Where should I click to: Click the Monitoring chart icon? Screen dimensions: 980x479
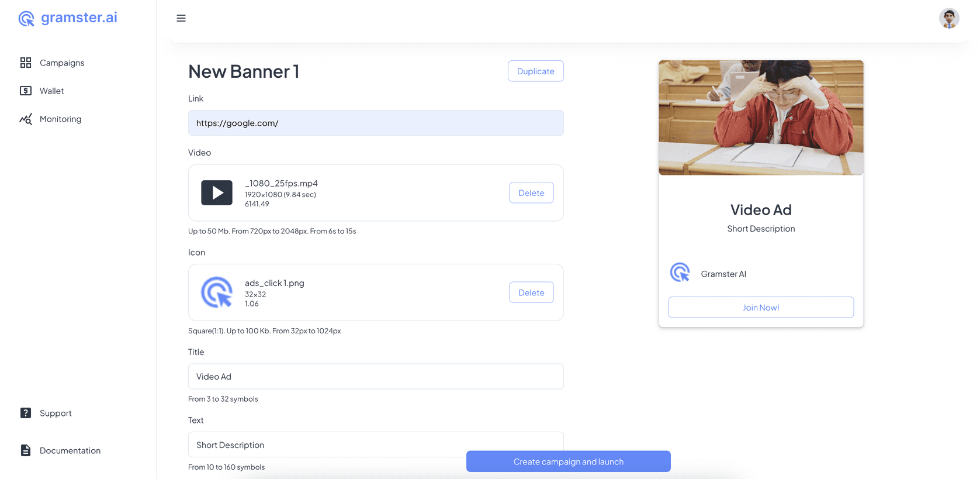[x=26, y=119]
